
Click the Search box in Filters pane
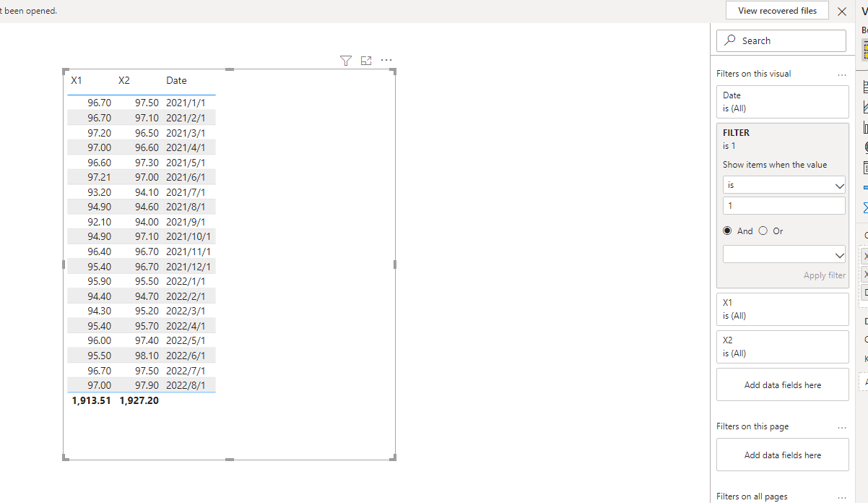(x=781, y=40)
